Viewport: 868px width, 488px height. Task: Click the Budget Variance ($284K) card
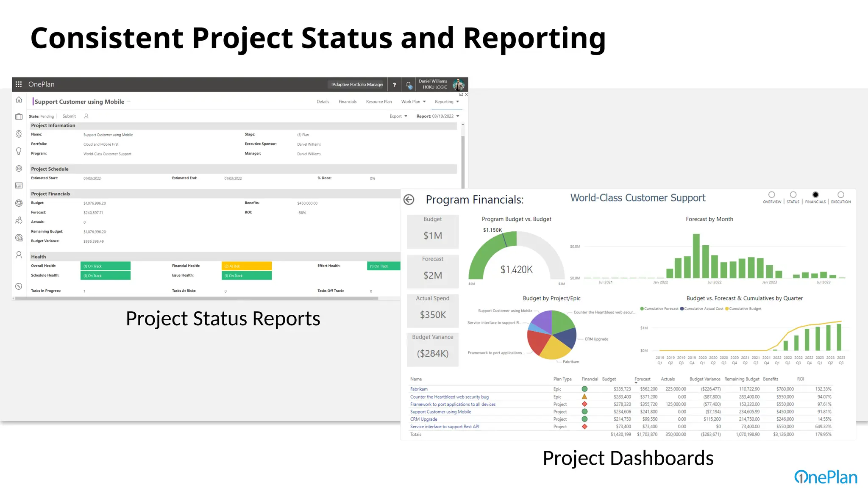coord(433,350)
